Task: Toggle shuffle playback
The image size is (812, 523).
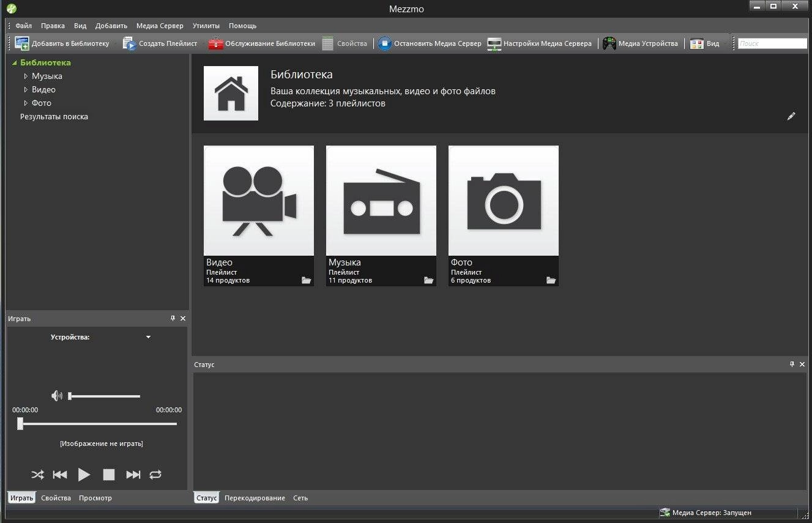Action: tap(37, 474)
